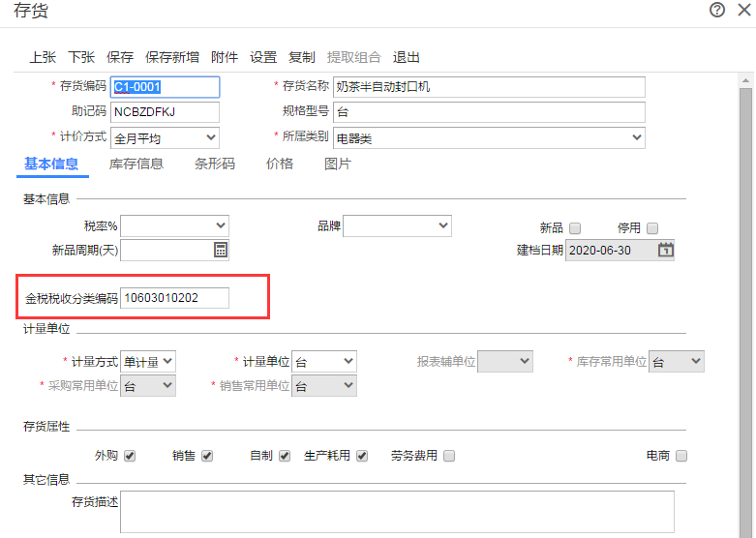
Task: Click the 存货编码 field containing C1-0001
Action: (x=165, y=87)
